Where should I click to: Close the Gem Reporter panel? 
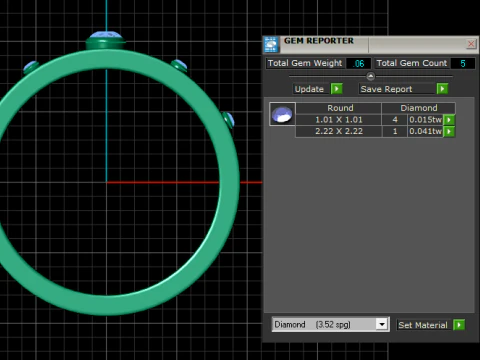tap(471, 44)
